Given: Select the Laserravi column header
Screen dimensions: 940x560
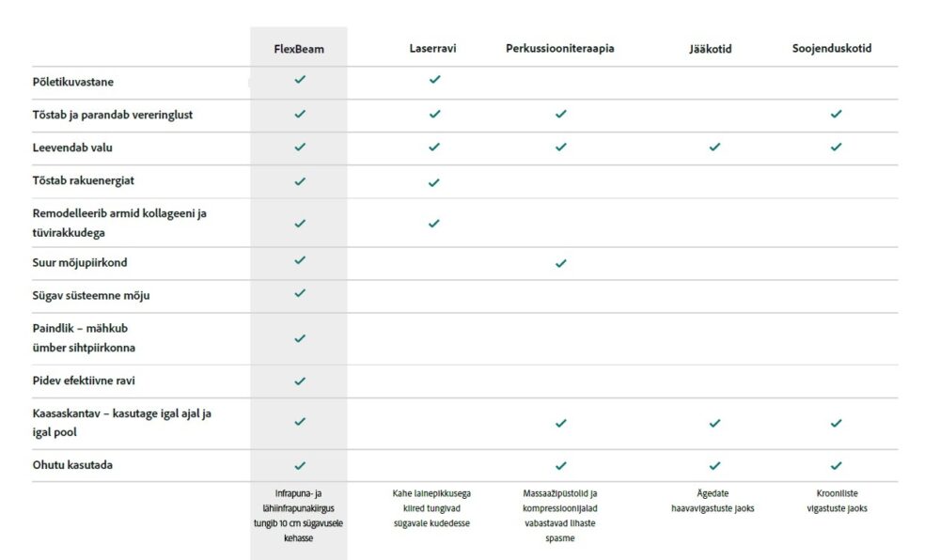Looking at the screenshot, I should (x=432, y=49).
